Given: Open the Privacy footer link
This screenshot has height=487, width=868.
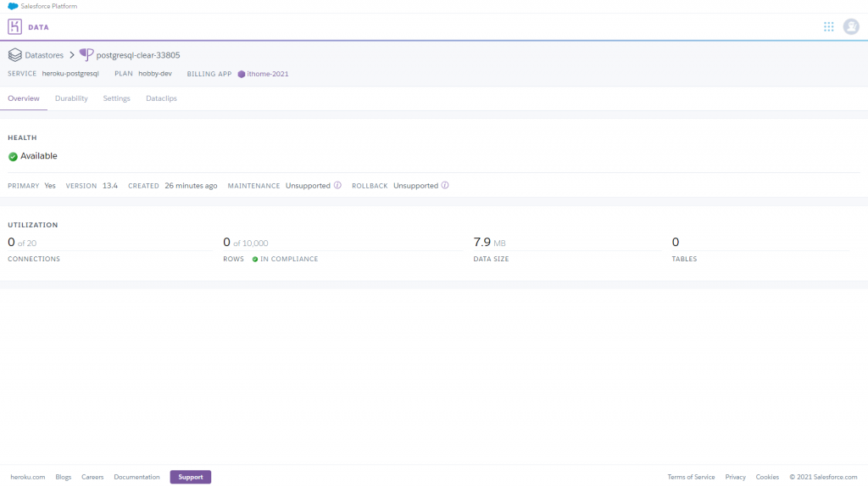Looking at the screenshot, I should click(735, 477).
